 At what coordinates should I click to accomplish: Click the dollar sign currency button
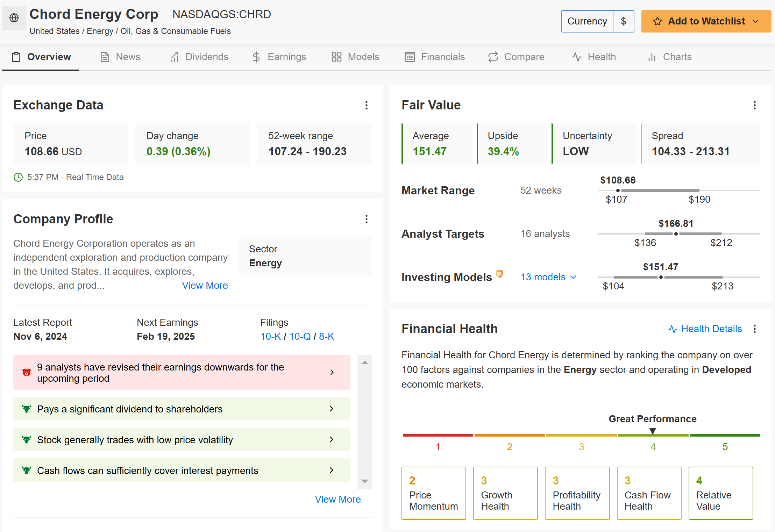coord(624,21)
